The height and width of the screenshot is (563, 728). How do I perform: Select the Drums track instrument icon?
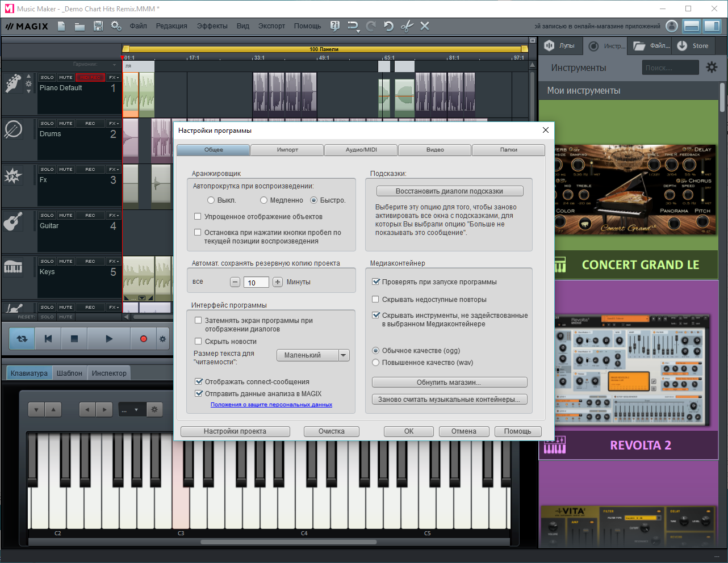(13, 129)
